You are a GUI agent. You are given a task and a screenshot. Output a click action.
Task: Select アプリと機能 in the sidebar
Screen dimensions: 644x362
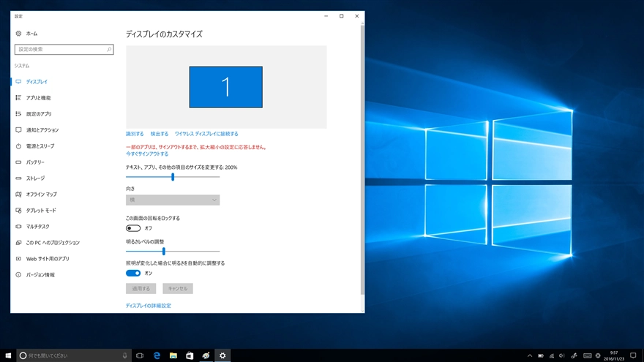(38, 98)
